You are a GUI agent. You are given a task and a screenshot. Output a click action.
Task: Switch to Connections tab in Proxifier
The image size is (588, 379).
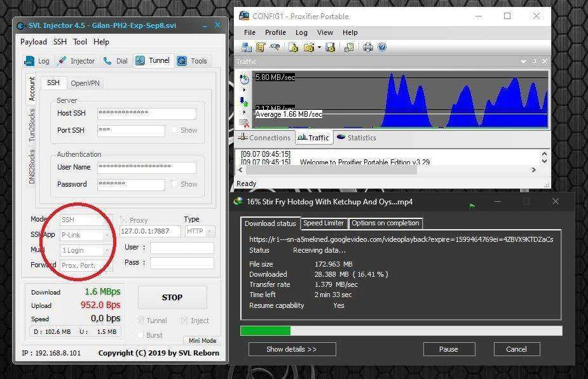click(264, 138)
